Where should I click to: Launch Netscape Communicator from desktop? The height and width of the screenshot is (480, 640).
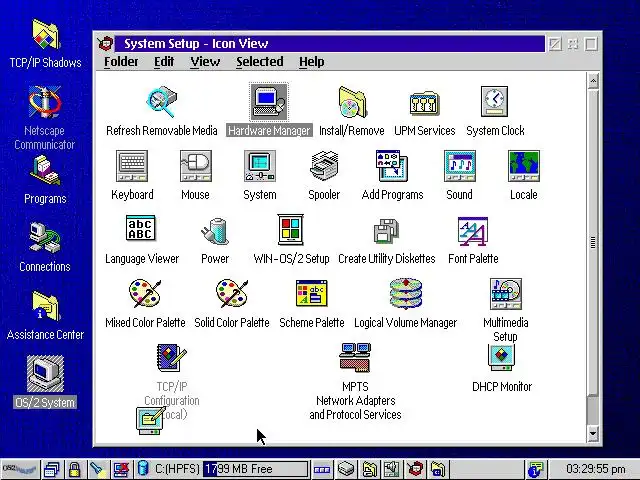coord(45,102)
